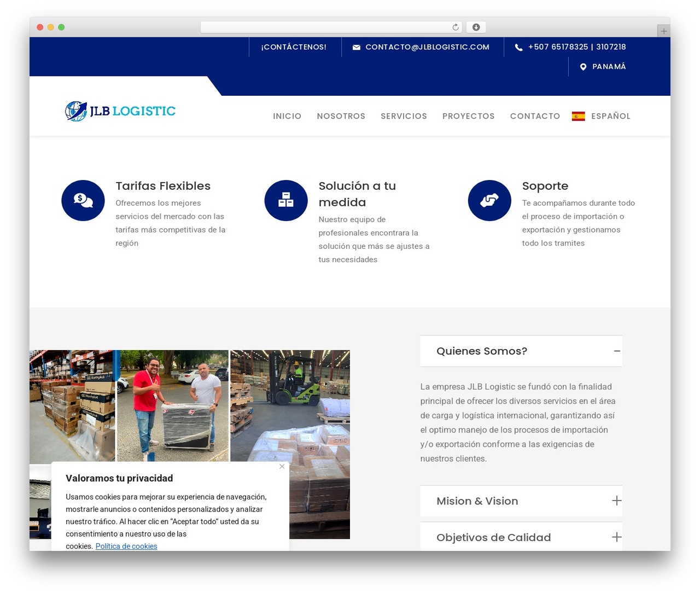Click the browser download arrow icon
700x593 pixels.
point(476,27)
